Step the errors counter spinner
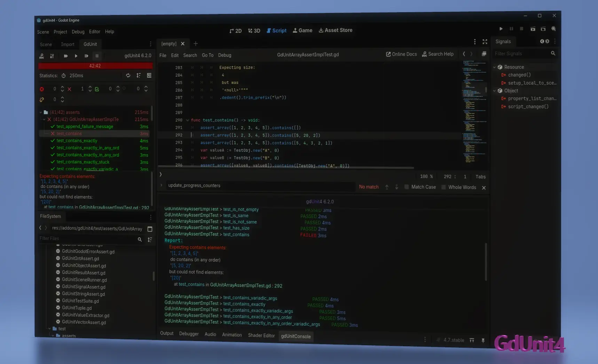This screenshot has height=364, width=598. point(62,89)
